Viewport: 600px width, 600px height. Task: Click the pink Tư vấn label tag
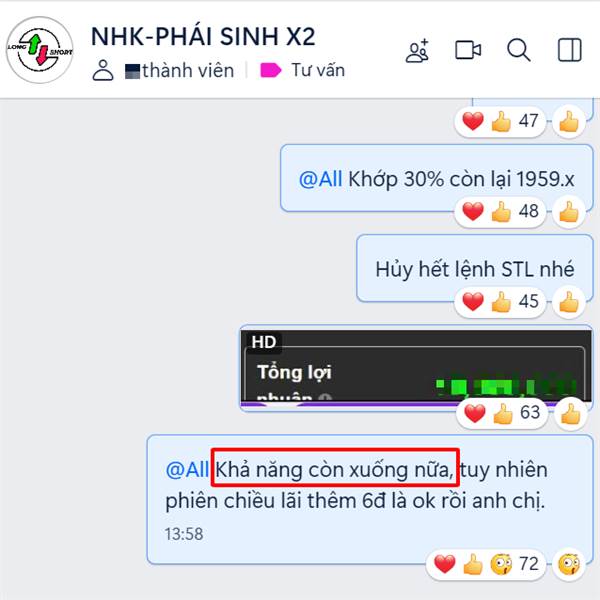[302, 70]
